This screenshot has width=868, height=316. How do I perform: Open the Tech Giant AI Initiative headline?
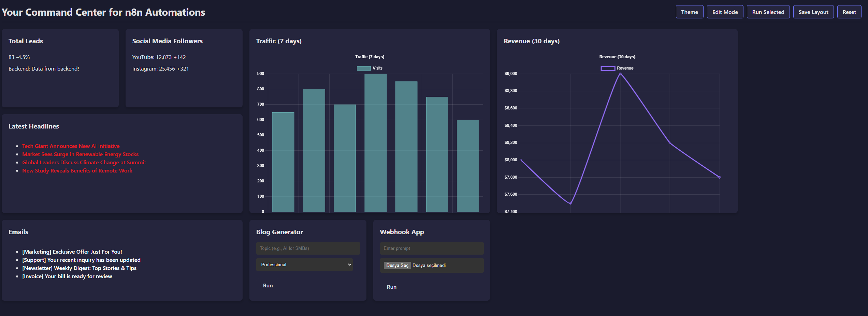pyautogui.click(x=71, y=146)
